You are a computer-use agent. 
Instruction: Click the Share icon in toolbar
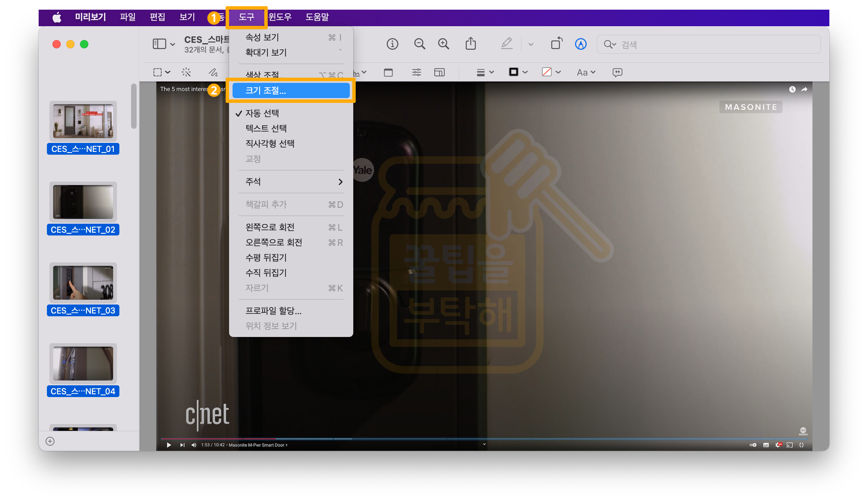[471, 44]
